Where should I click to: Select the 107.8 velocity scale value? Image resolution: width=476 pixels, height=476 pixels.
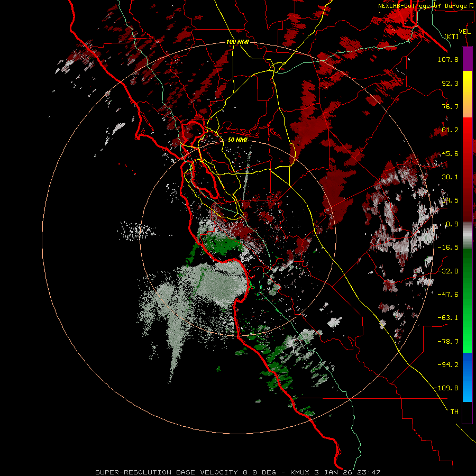[448, 59]
